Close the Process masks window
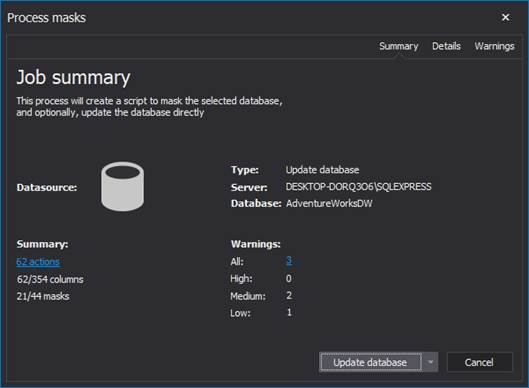 505,17
